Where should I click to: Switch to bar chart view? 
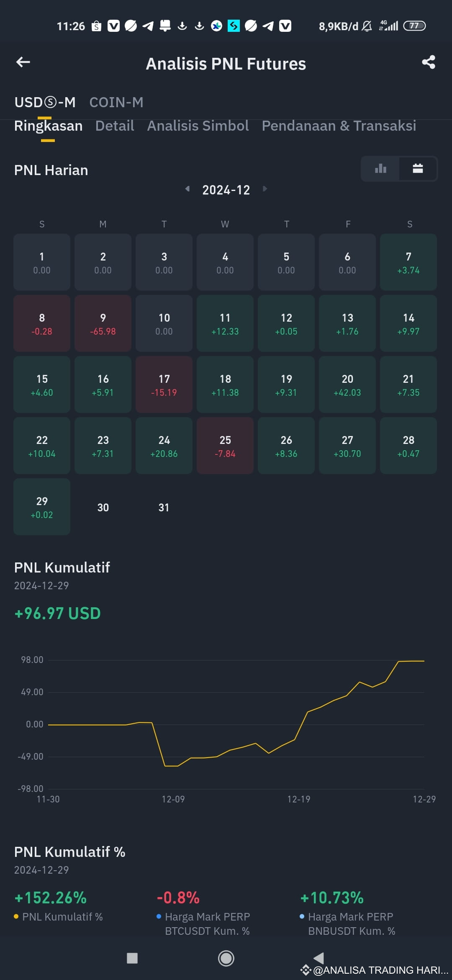tap(380, 169)
